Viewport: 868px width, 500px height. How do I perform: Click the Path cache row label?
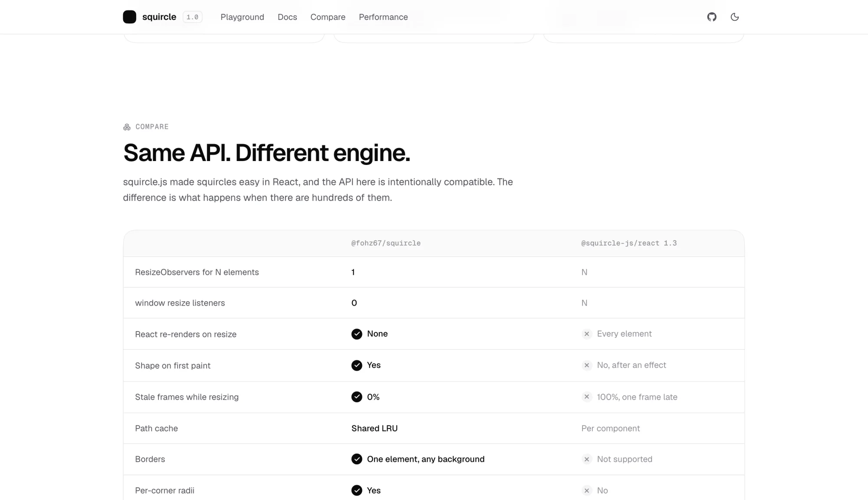pos(156,428)
